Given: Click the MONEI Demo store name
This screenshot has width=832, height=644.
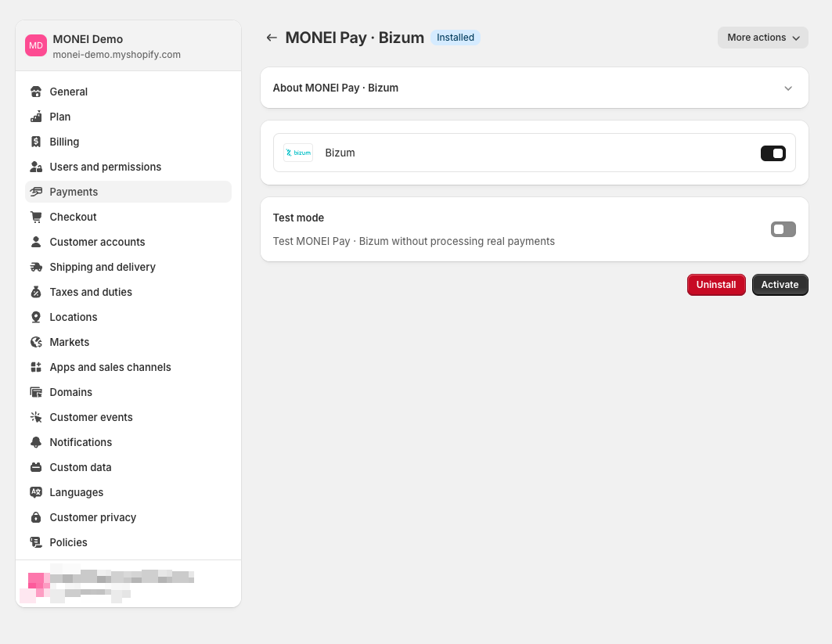Looking at the screenshot, I should pyautogui.click(x=88, y=39).
